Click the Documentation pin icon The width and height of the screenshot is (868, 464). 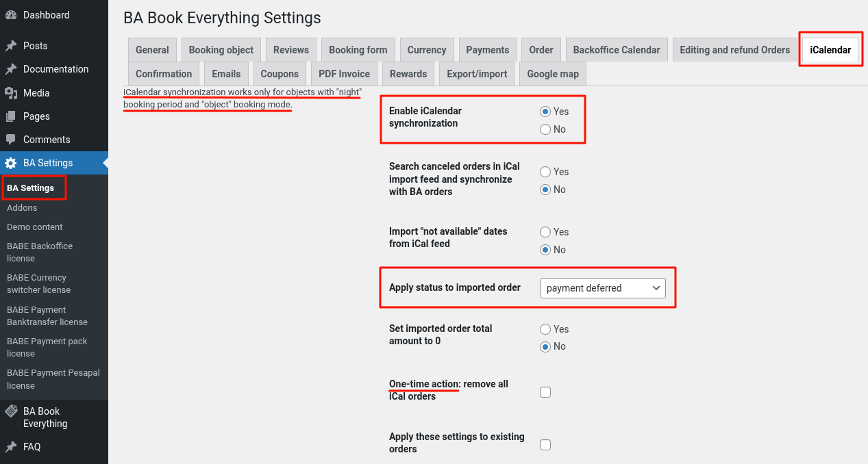[x=11, y=69]
